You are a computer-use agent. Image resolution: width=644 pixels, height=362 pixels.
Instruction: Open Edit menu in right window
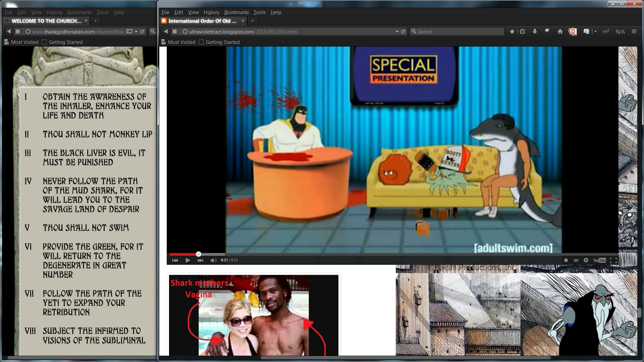click(x=179, y=12)
